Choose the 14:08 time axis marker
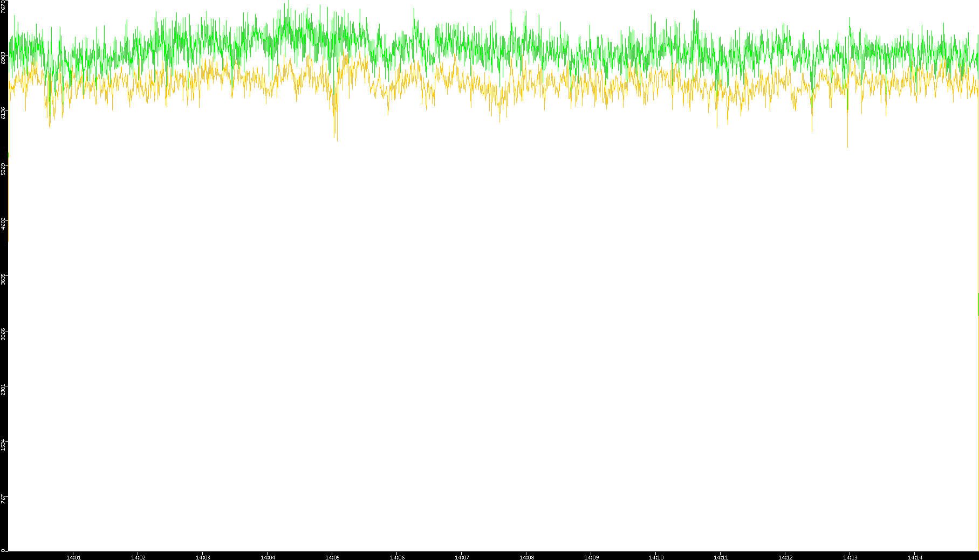This screenshot has height=560, width=979. pyautogui.click(x=526, y=557)
